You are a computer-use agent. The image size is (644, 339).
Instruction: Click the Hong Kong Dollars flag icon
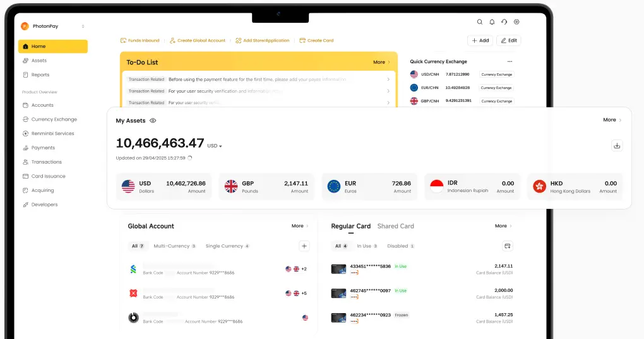(x=539, y=186)
